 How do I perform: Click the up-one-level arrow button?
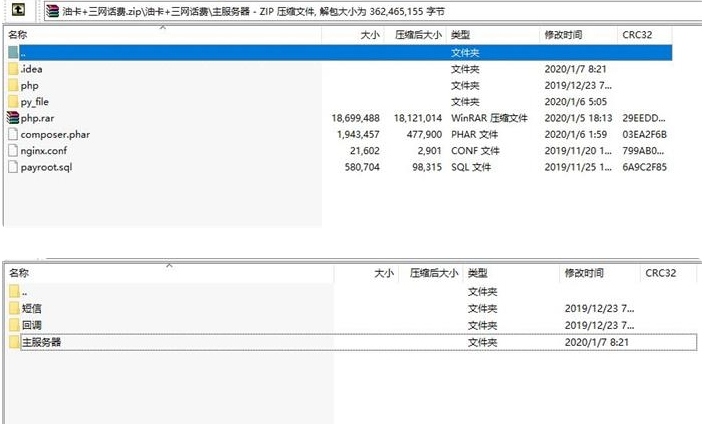pos(18,10)
